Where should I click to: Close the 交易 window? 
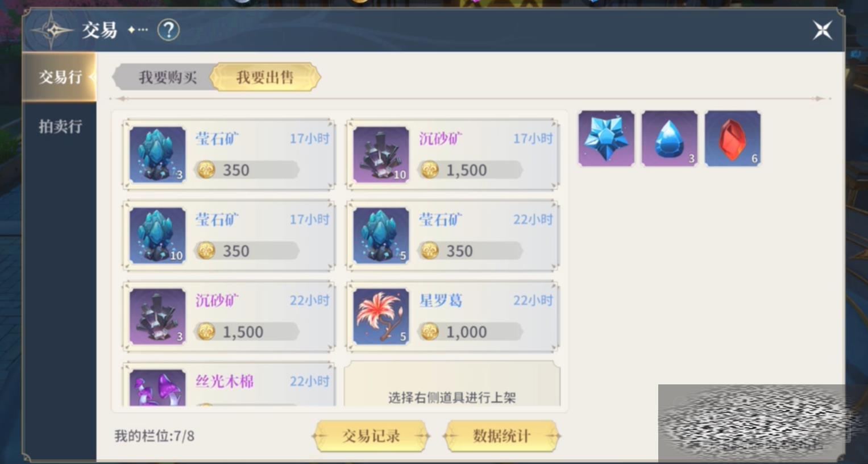click(822, 30)
